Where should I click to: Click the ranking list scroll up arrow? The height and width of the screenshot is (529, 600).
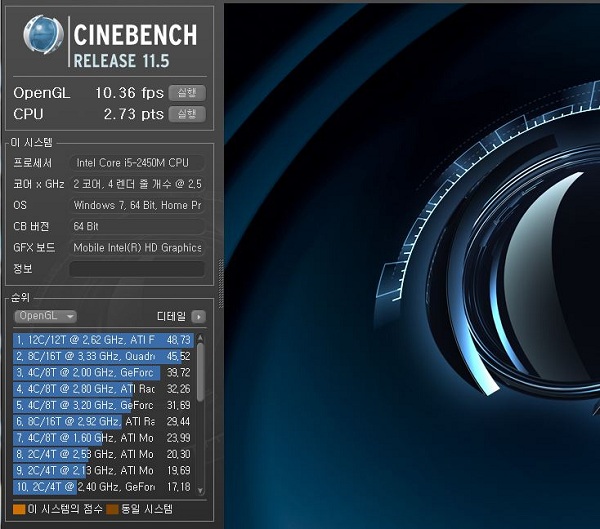click(x=200, y=338)
